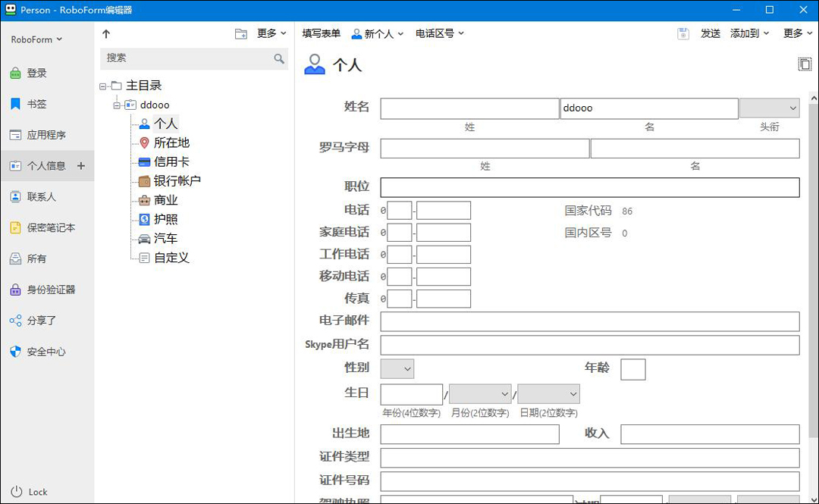Click the 收入 income field
The image size is (819, 504).
710,434
